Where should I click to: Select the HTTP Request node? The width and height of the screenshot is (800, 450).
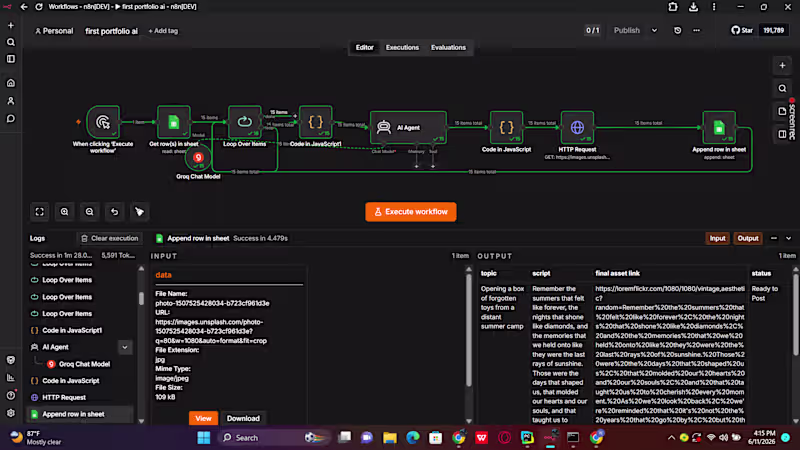pyautogui.click(x=577, y=128)
